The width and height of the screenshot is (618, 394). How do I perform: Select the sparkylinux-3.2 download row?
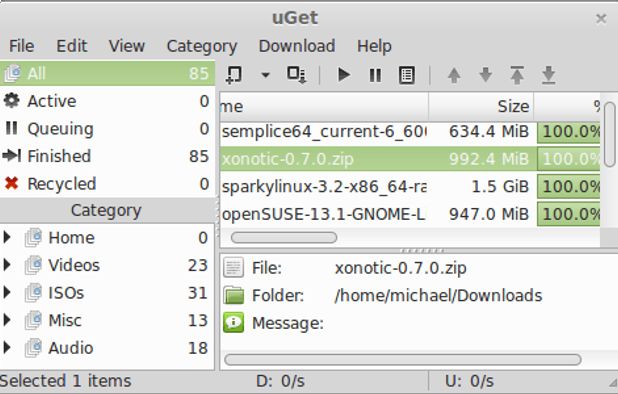[x=410, y=187]
